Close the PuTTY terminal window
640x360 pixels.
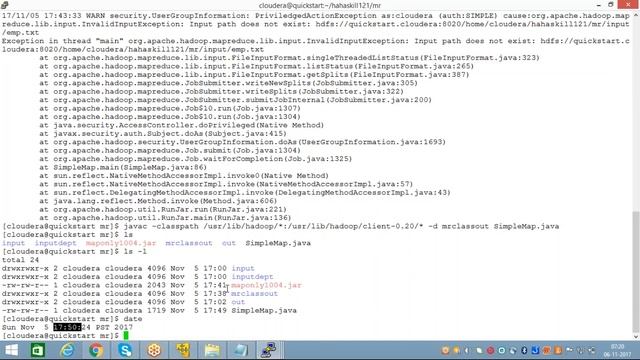click(x=629, y=4)
